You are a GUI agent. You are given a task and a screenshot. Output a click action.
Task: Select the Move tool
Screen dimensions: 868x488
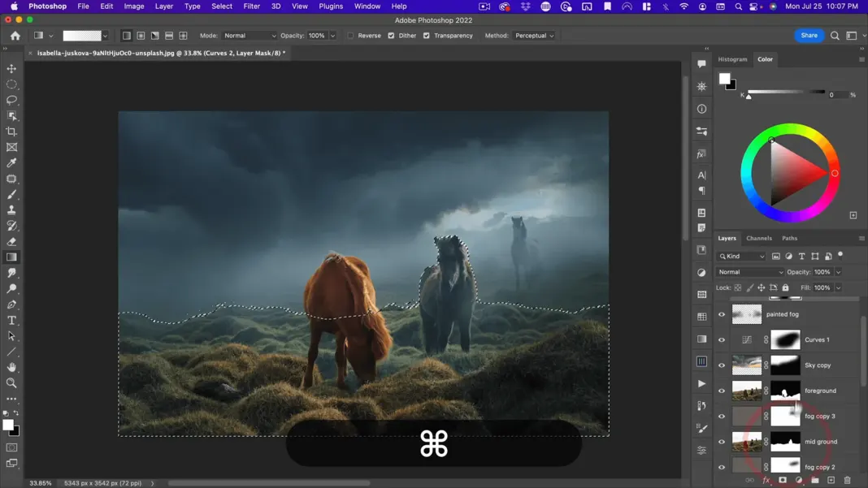pos(11,68)
